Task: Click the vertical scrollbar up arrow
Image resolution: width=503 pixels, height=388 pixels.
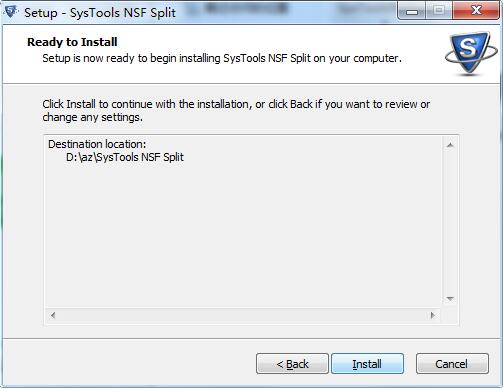Action: pyautogui.click(x=450, y=145)
